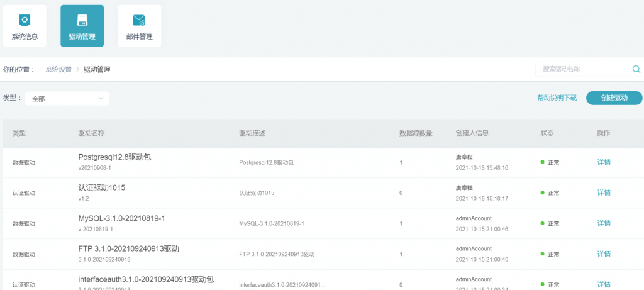Screen dimensions: 644x290
Task: Click timestamp 2021-10-15 21:00:46
Action: tap(482, 229)
